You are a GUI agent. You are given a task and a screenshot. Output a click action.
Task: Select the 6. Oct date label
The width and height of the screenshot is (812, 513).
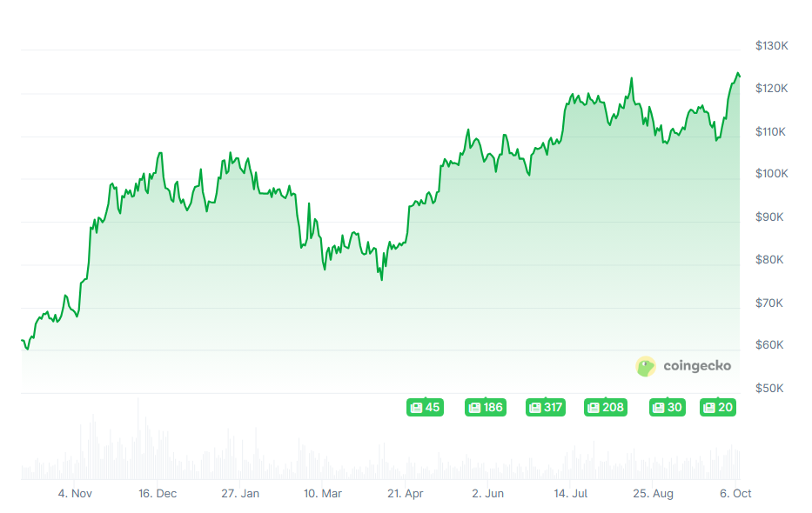coord(735,493)
